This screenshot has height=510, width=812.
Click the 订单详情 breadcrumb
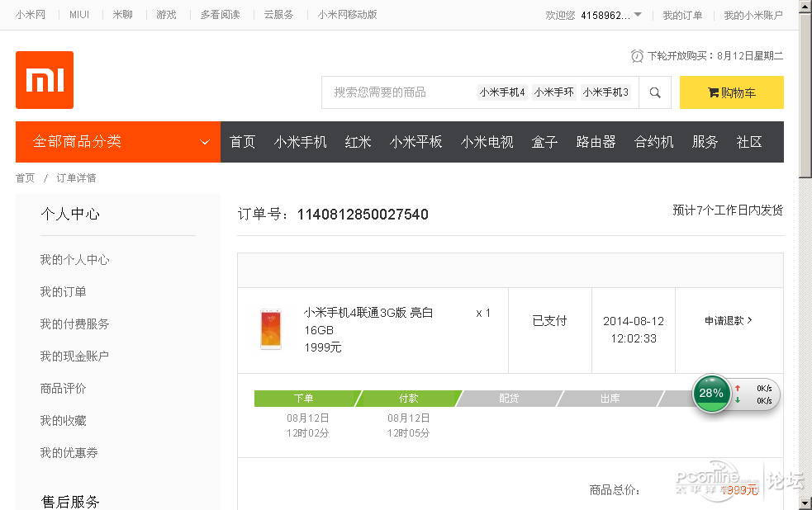coord(76,178)
